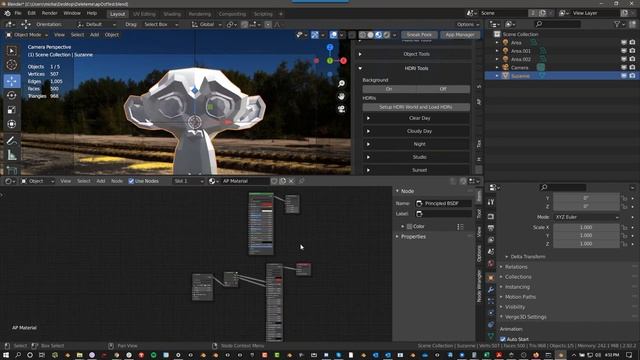Open the Object Data properties tab icon
Image resolution: width=640 pixels, height=360 pixels.
click(x=491, y=336)
